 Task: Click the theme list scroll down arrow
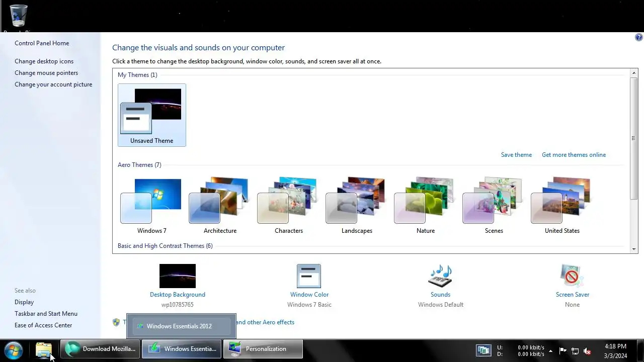634,248
